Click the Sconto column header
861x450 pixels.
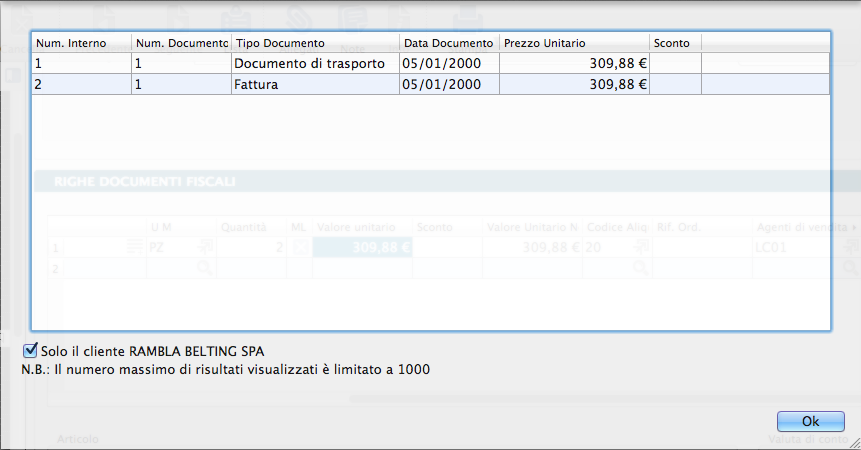676,43
